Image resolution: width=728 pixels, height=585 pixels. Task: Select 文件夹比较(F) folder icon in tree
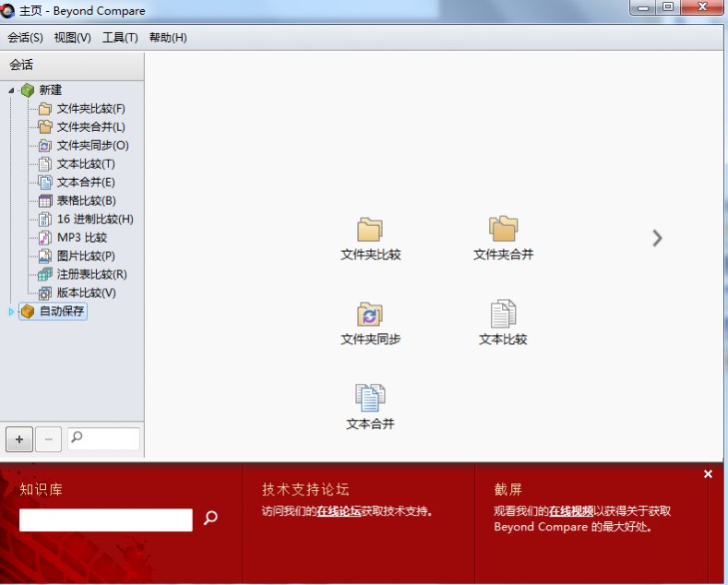(x=45, y=109)
